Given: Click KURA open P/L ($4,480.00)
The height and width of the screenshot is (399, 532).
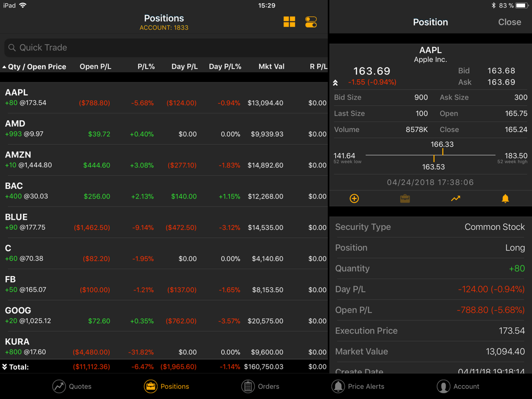Looking at the screenshot, I should click(92, 352).
